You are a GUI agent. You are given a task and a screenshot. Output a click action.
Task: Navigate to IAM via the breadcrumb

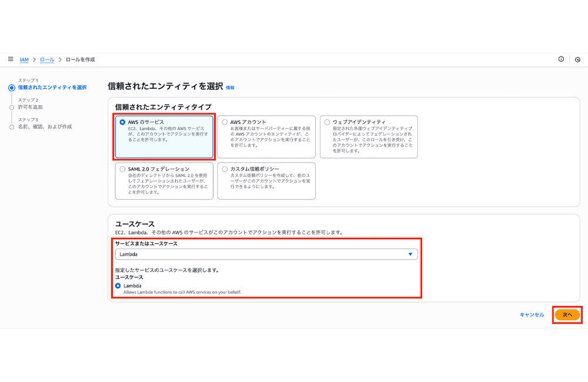click(x=23, y=59)
